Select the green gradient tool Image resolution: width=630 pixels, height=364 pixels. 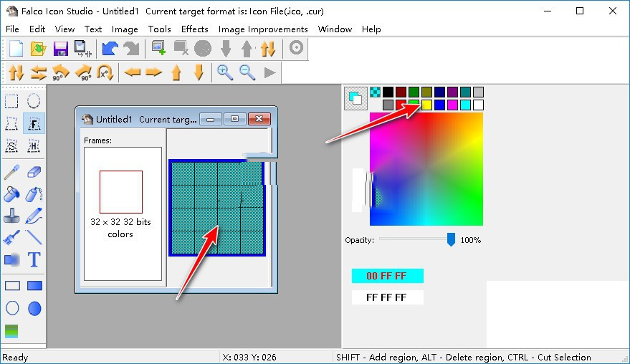pos(11,331)
